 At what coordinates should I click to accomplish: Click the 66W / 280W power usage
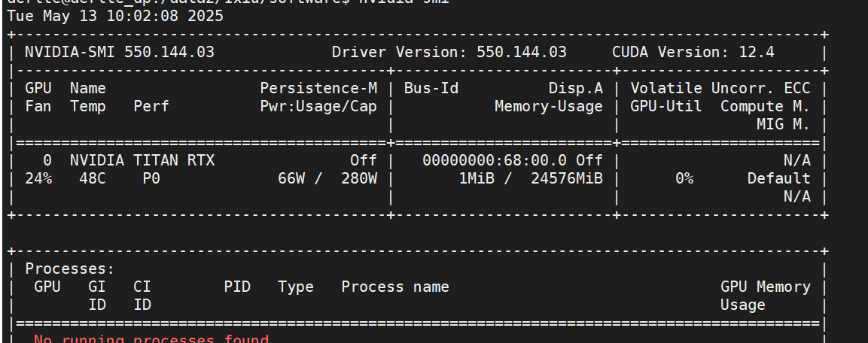point(327,179)
